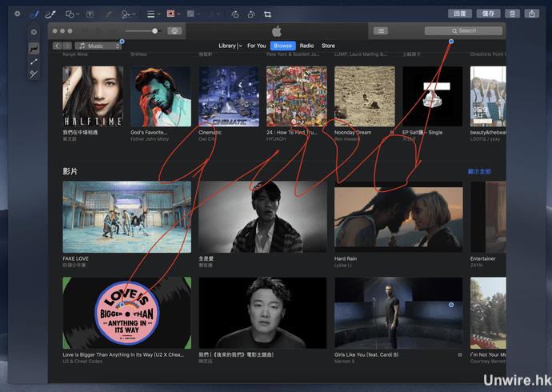Click the artist name "Ben Howard"

point(347,139)
